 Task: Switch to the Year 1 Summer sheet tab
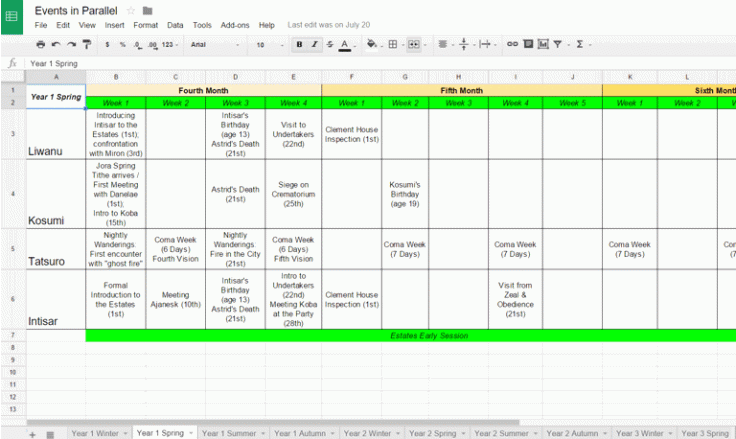pyautogui.click(x=229, y=433)
